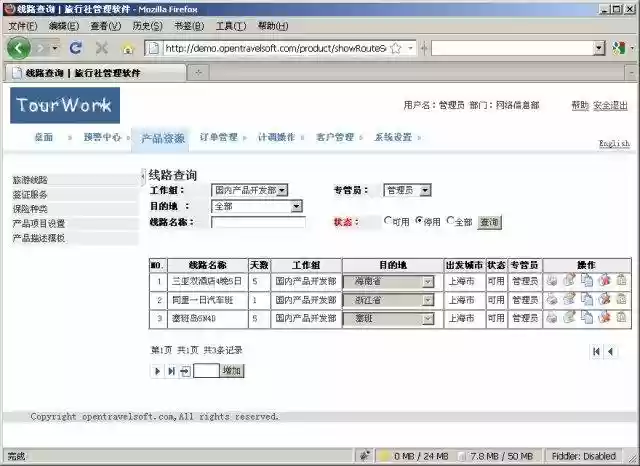Open the 塞班 destination dropdown in row 3

[x=388, y=318]
